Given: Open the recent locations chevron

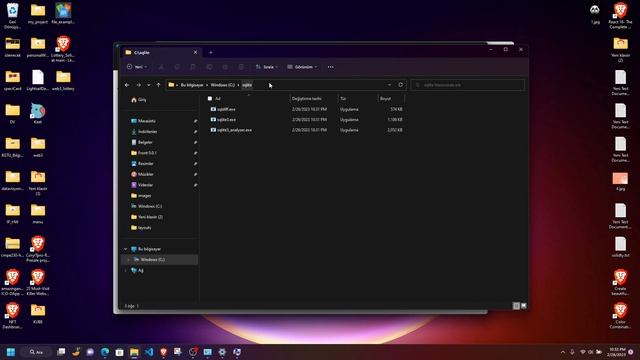Looking at the screenshot, I should [149, 85].
